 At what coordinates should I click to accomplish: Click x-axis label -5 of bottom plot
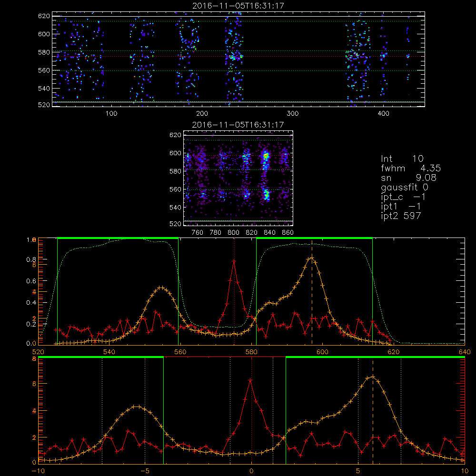145,471
